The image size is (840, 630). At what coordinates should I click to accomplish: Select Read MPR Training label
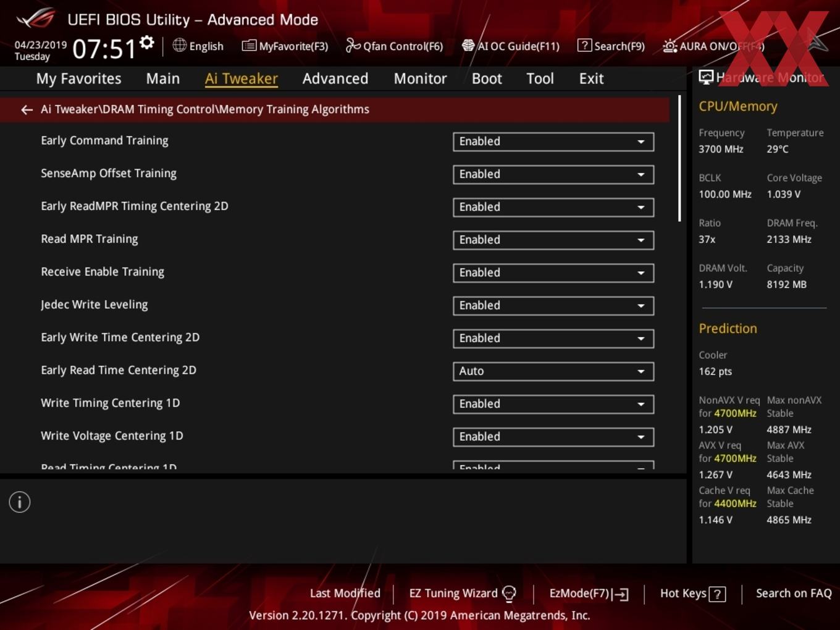point(90,239)
